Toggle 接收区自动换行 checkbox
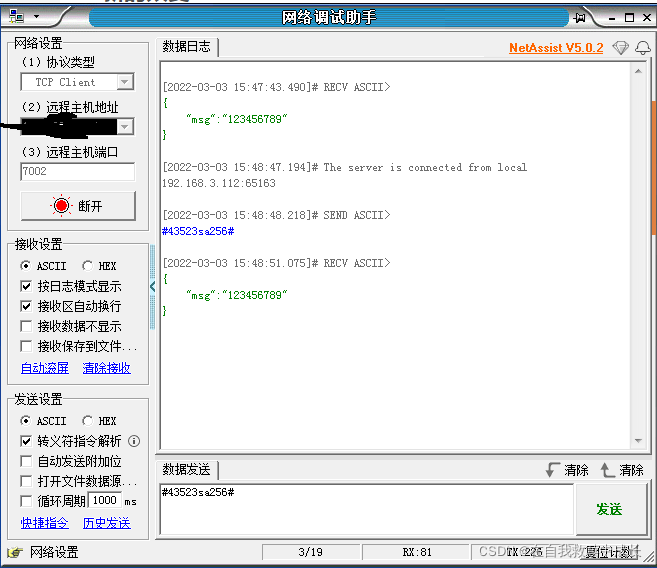 (x=26, y=307)
